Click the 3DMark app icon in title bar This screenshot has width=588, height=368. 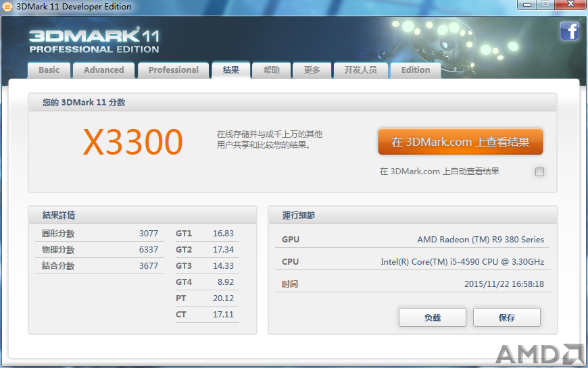7,7
